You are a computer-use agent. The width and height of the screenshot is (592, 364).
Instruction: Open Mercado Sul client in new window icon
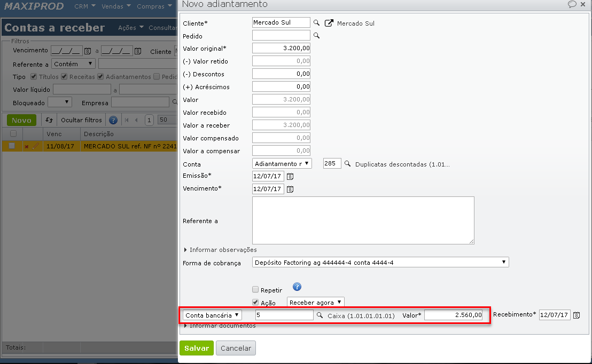329,23
